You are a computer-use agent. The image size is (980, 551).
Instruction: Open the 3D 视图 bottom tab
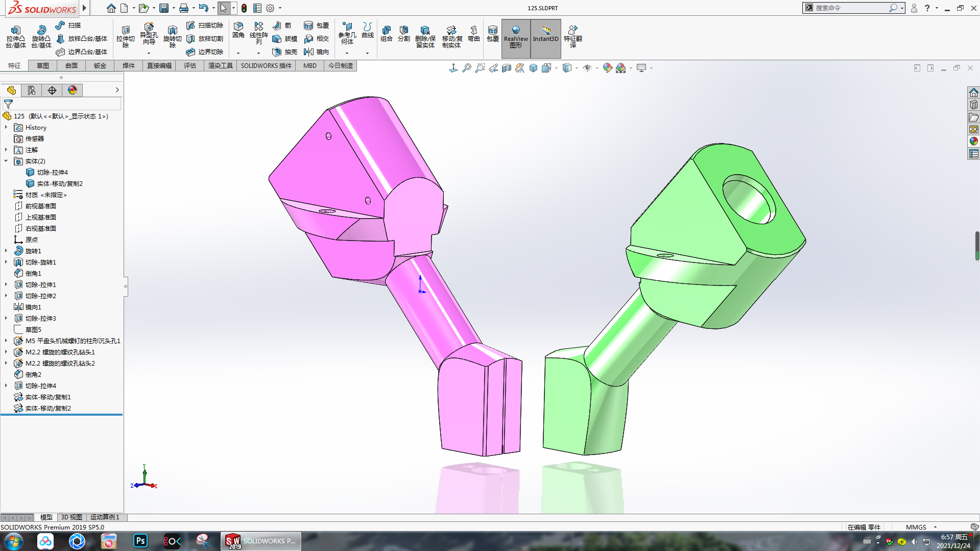point(71,517)
